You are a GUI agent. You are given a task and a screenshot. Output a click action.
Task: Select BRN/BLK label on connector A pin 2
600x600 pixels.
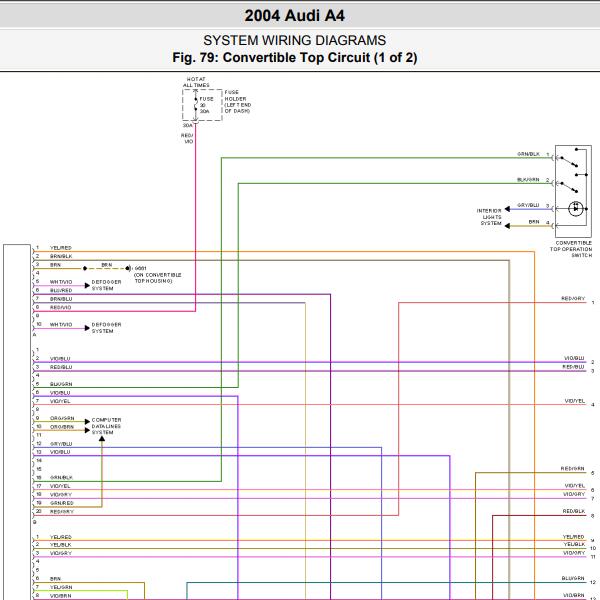pos(61,256)
